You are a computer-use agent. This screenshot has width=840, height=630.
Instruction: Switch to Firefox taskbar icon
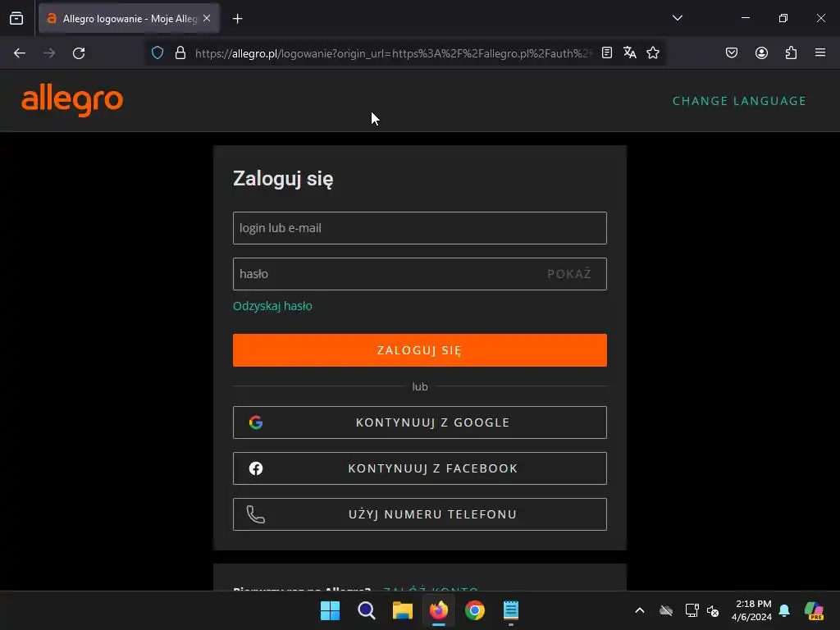click(x=439, y=610)
